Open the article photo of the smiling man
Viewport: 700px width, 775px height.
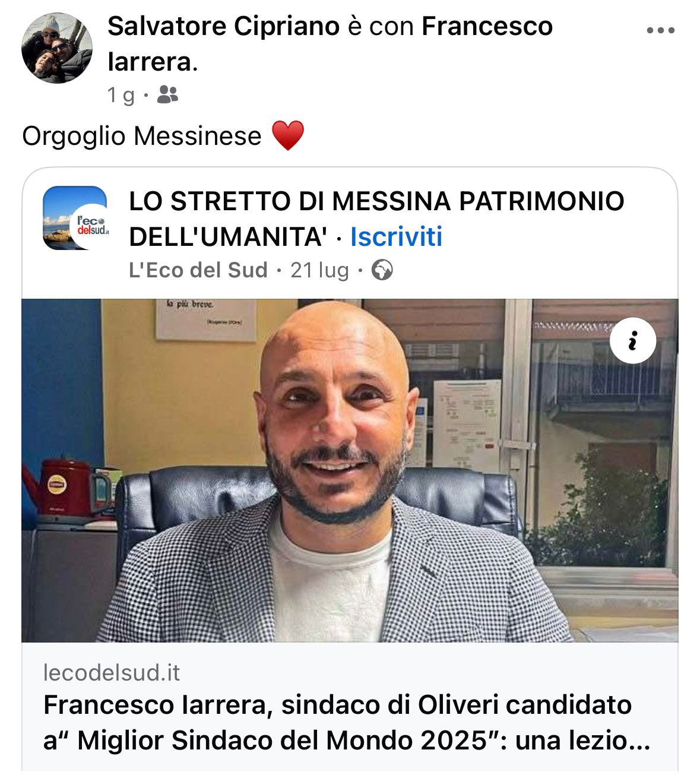click(350, 470)
